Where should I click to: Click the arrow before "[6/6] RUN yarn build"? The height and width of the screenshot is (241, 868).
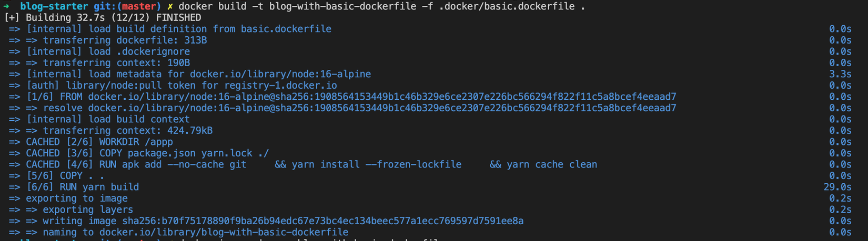(x=14, y=187)
